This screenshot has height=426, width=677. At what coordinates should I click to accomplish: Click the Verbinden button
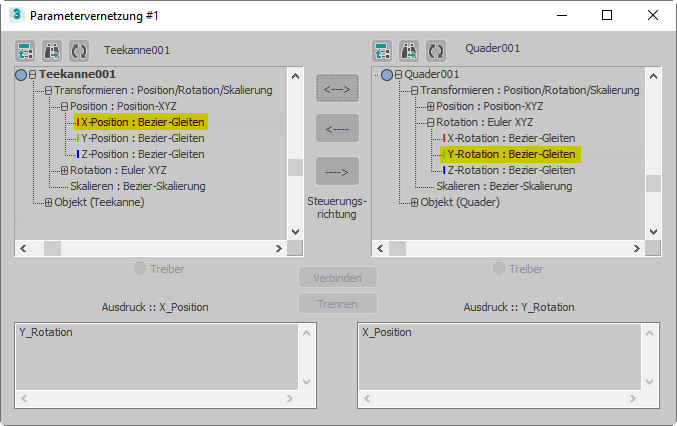point(338,278)
